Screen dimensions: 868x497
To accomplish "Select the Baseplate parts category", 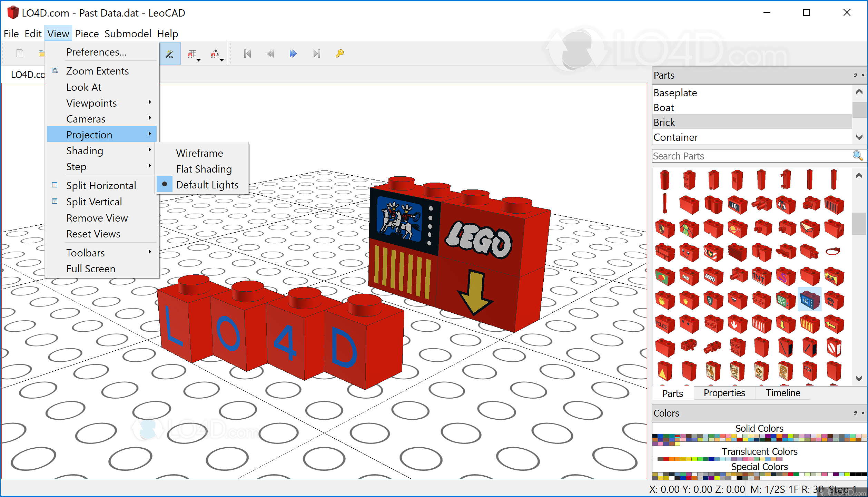I will coord(675,93).
